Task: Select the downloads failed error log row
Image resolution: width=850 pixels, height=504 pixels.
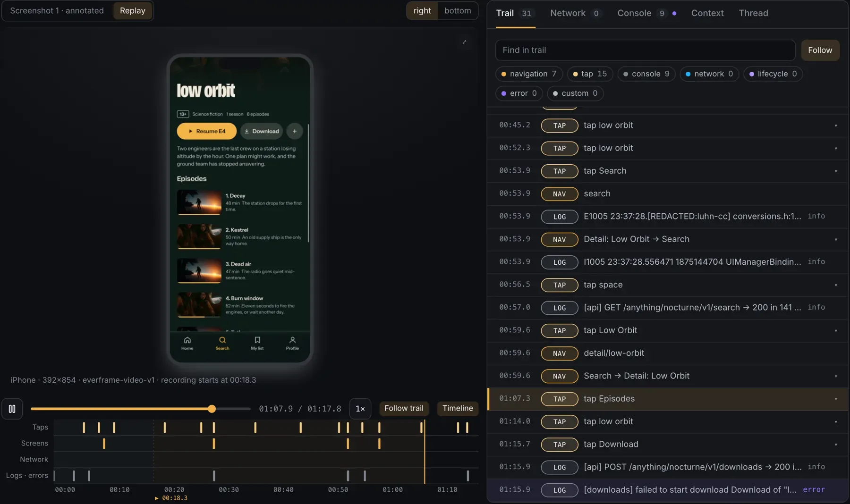Action: (x=668, y=490)
